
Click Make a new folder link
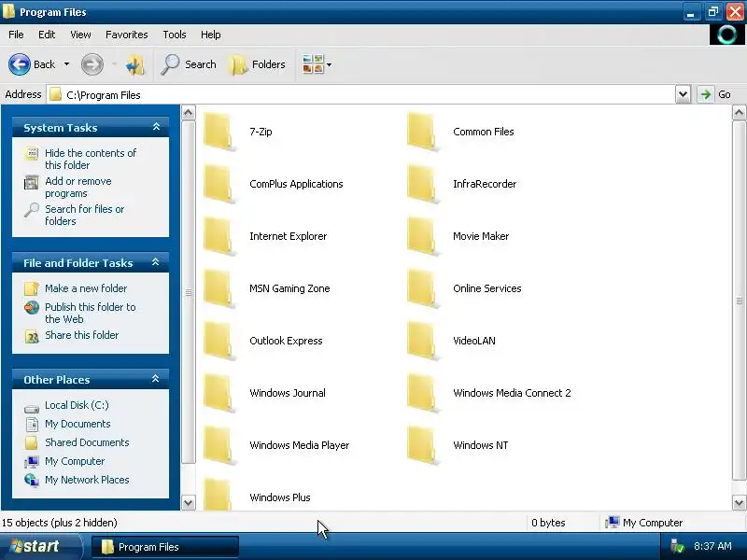pyautogui.click(x=86, y=288)
